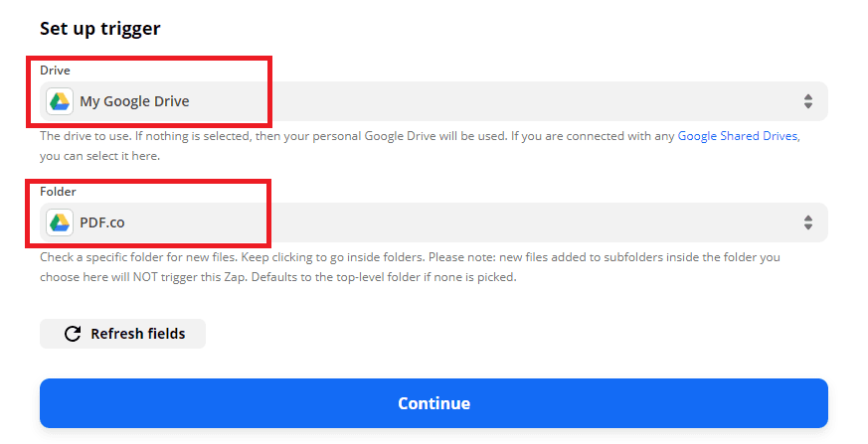Expand the Drive dropdown using its arrows
This screenshot has width=868, height=444.
(x=807, y=101)
